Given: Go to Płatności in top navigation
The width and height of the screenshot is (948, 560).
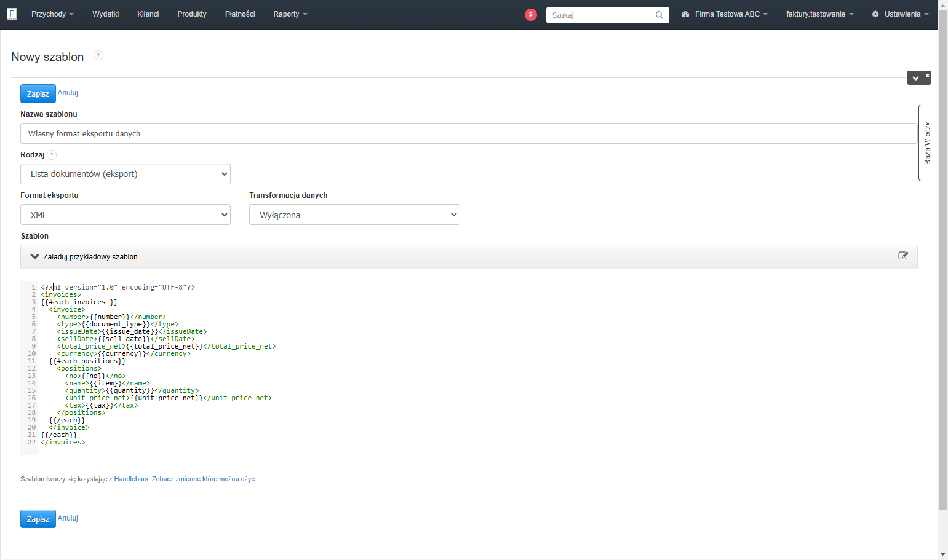Looking at the screenshot, I should (x=240, y=14).
